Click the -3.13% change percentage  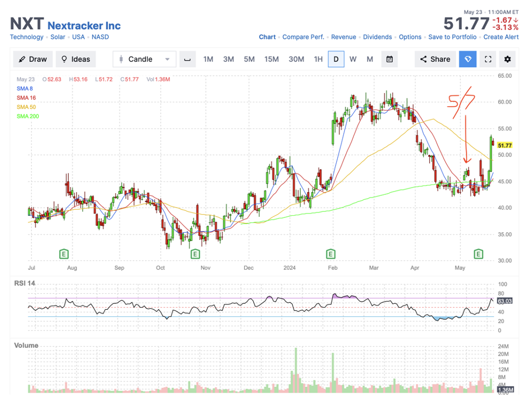506,28
